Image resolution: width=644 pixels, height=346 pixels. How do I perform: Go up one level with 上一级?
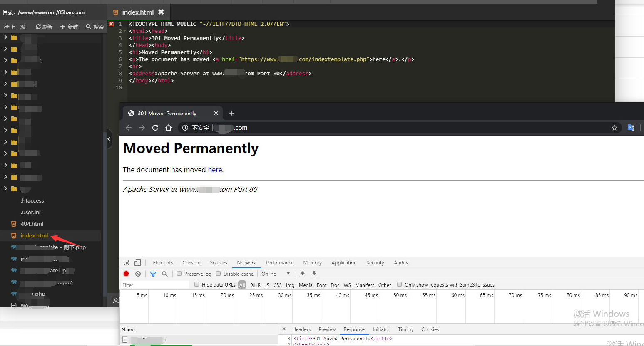15,27
